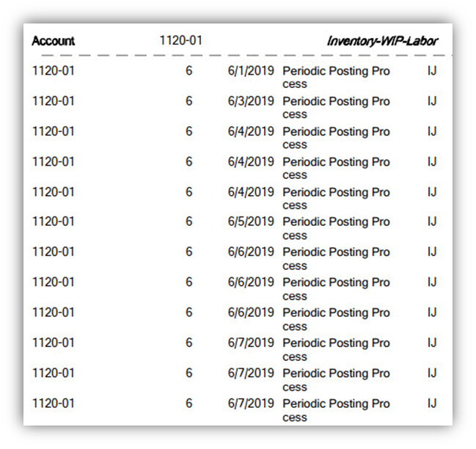476x449 pixels.
Task: Select account number 1120-01 in the header
Action: coord(180,40)
